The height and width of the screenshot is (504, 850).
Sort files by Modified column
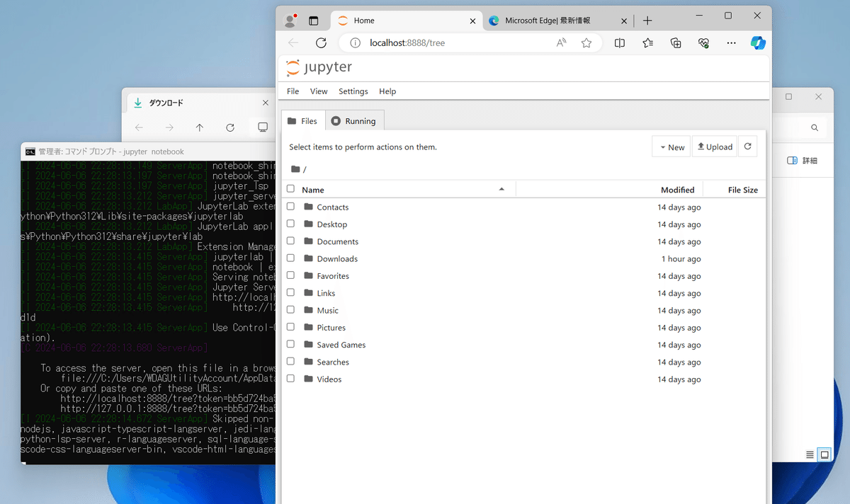[x=677, y=190]
